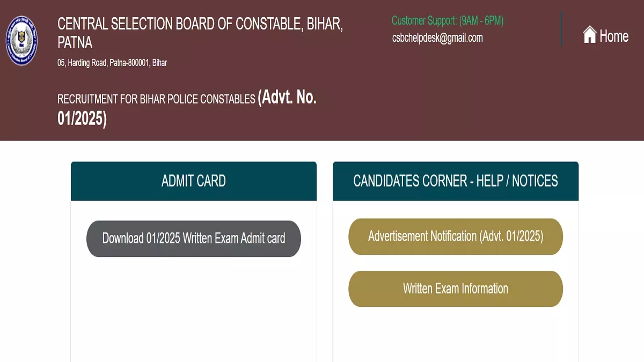This screenshot has width=644, height=362.
Task: Click white gap between the two panels
Action: coord(325,257)
